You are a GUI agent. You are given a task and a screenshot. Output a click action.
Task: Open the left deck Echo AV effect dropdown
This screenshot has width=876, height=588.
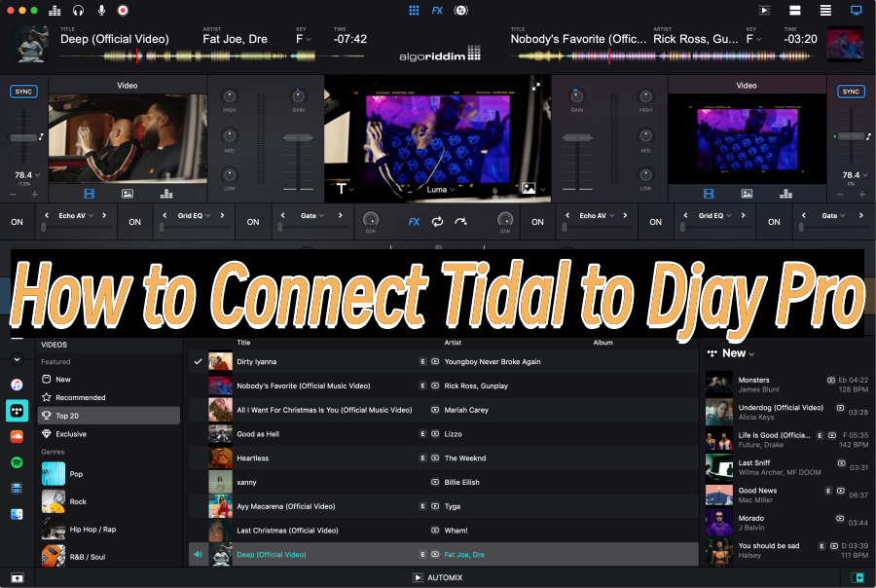click(x=76, y=216)
